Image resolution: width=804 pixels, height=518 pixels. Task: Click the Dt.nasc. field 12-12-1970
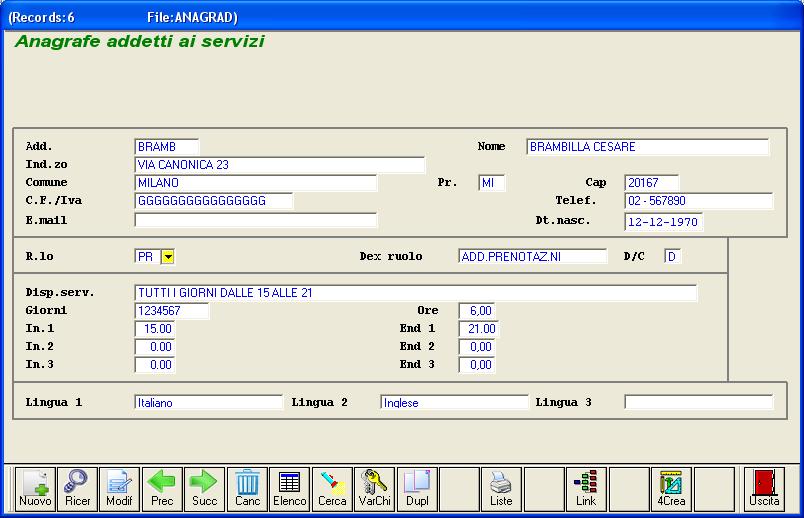coord(664,222)
